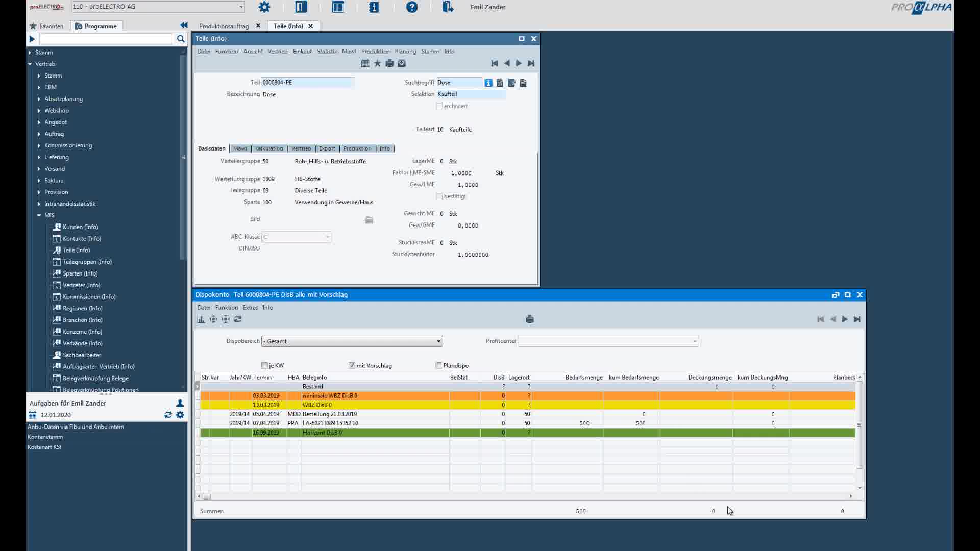Click the document icon right of Suchbegriff
Viewport: 980px width, 551px height.
coord(523,83)
